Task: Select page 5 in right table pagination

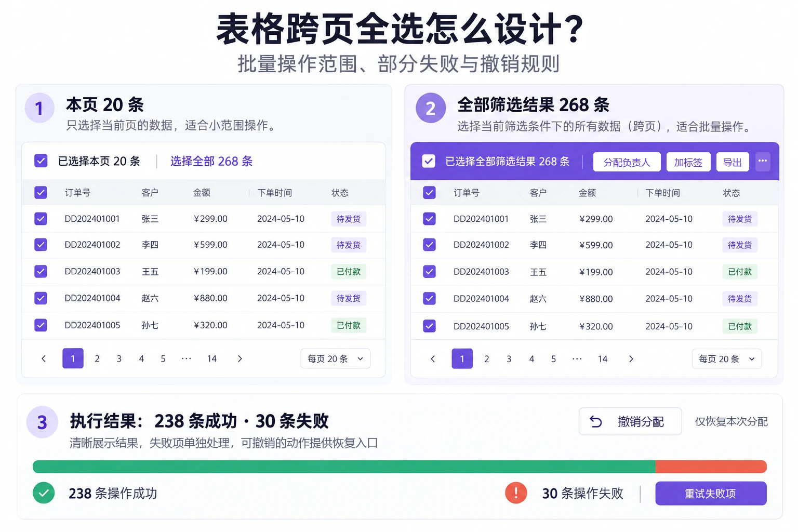Action: click(553, 359)
